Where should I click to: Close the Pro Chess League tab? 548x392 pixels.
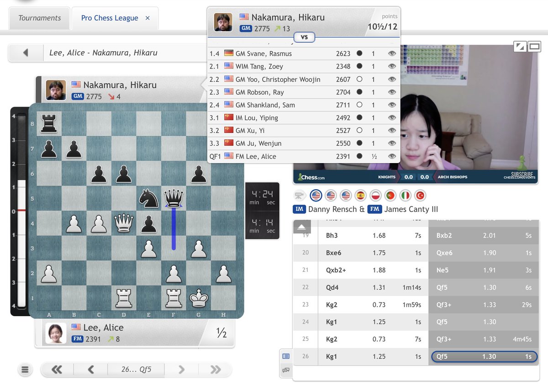coord(148,18)
